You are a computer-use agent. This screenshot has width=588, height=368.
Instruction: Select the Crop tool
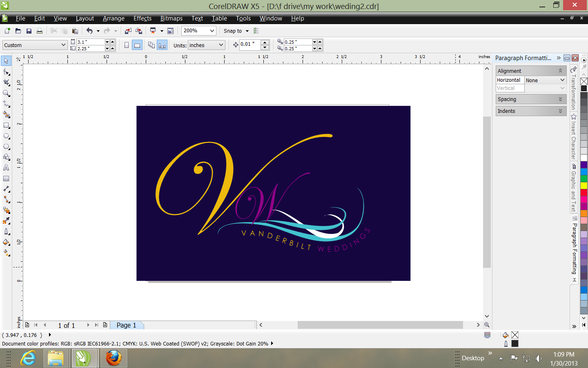(x=6, y=82)
